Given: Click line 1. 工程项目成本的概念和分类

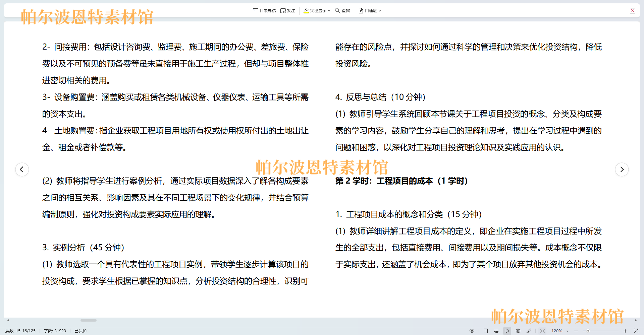Looking at the screenshot, I should coord(409,214).
